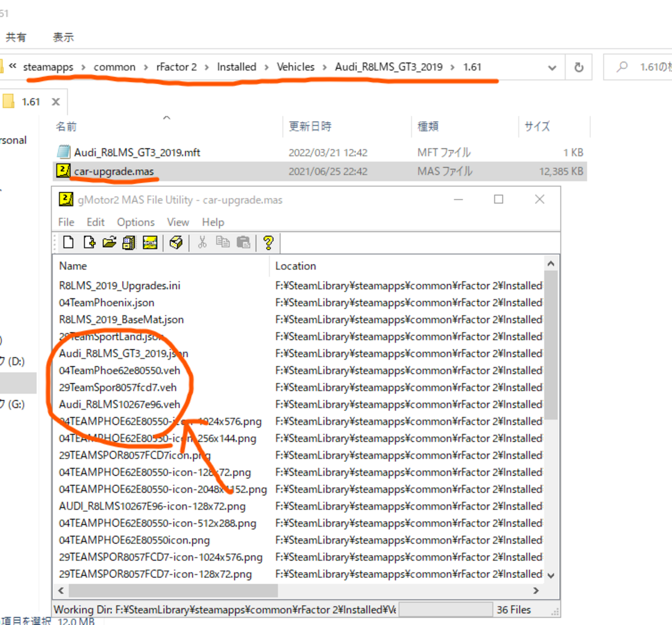Click the scroll-left arrow of MAS list

point(61,590)
